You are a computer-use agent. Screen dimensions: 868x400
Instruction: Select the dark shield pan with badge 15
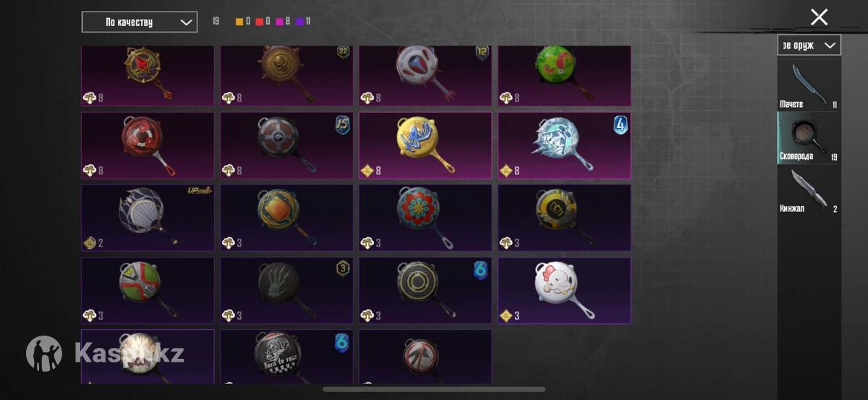[286, 145]
